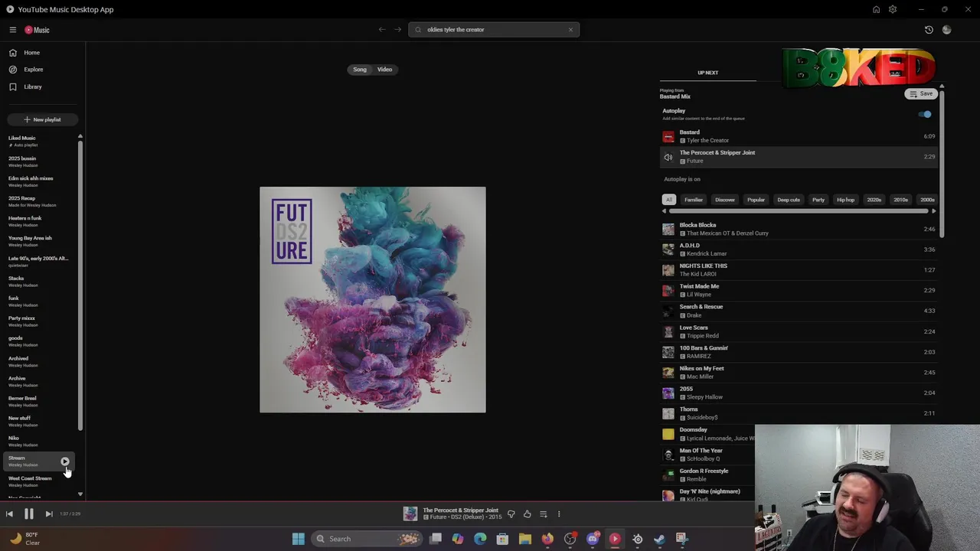Play Blocka Blocka from the queue
980x551 pixels.
(799, 229)
